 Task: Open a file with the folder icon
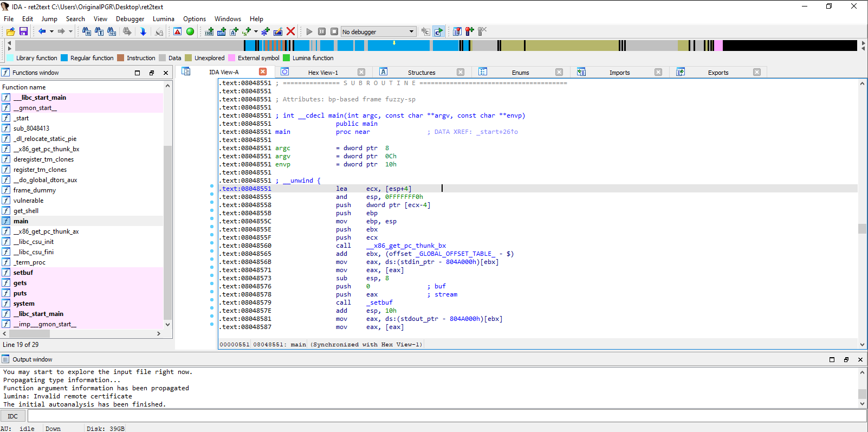click(10, 31)
